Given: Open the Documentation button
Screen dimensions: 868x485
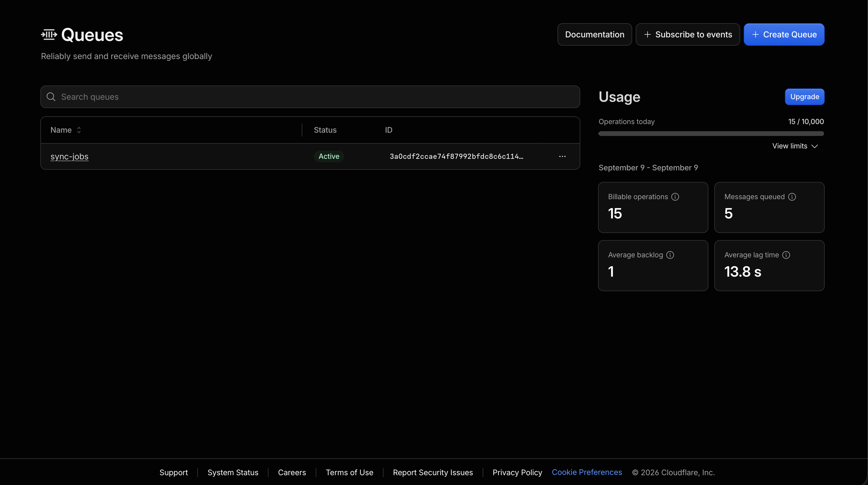Looking at the screenshot, I should [x=594, y=34].
